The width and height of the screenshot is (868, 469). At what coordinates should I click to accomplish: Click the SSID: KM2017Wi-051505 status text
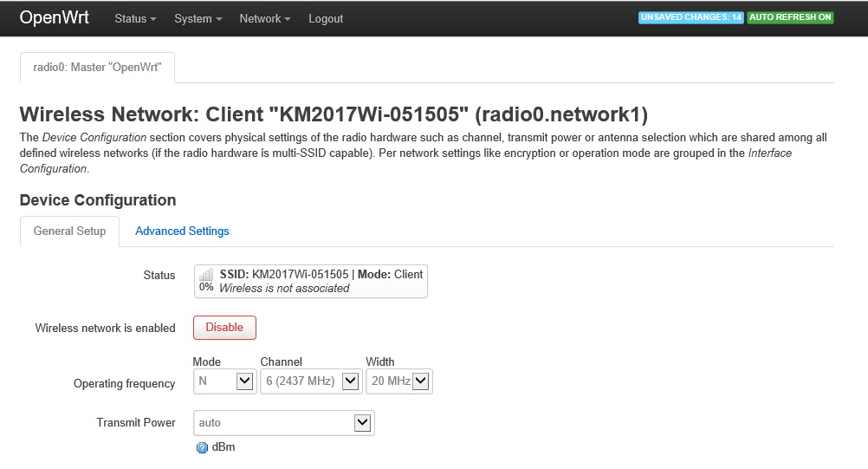(x=284, y=274)
